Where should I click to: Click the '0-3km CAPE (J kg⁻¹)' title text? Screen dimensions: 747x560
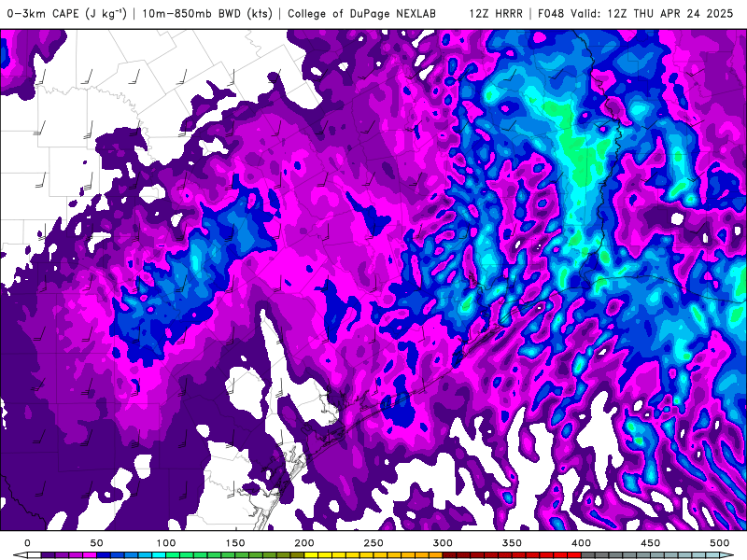click(x=67, y=14)
